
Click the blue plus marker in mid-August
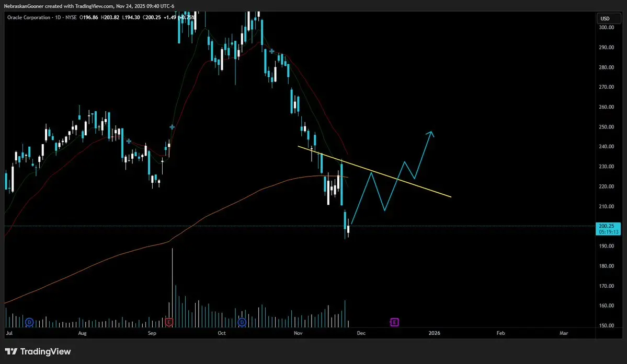[x=129, y=142]
